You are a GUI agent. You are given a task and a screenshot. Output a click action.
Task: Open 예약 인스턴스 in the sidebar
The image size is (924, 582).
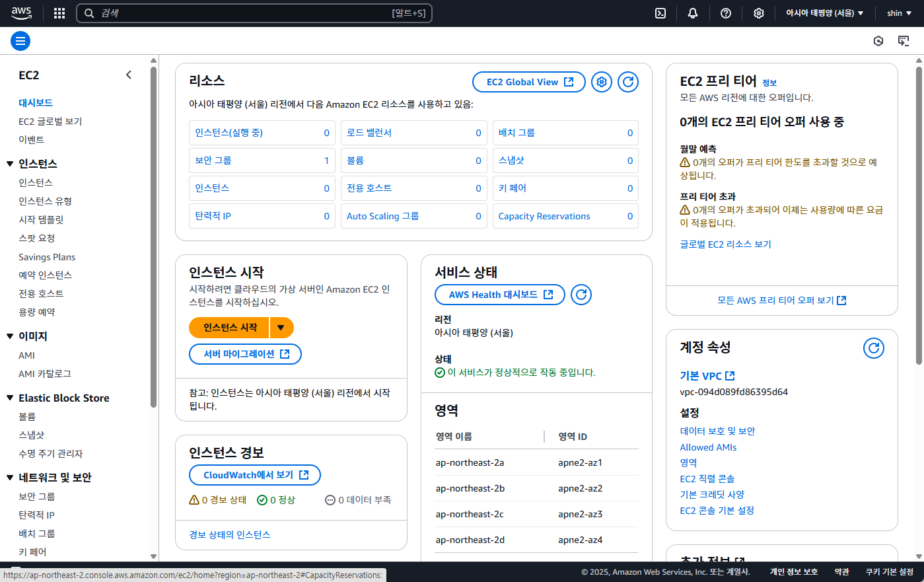coord(45,275)
